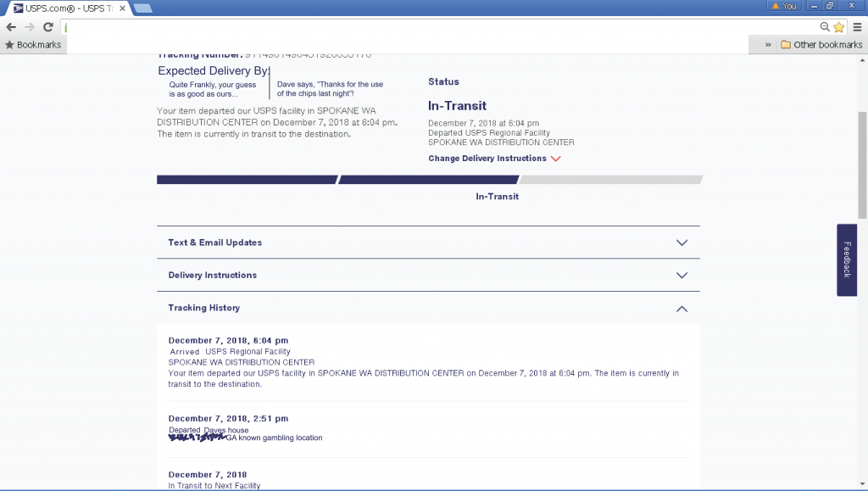Click the second filled progress bar segment
Screen dimensions: 868x491
click(429, 179)
